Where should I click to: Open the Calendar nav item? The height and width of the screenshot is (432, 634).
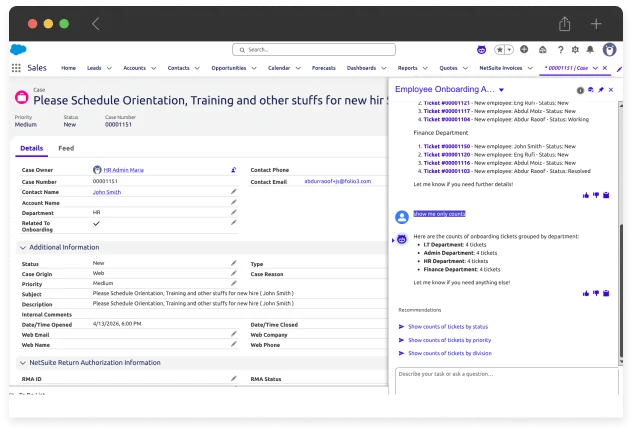(x=279, y=68)
